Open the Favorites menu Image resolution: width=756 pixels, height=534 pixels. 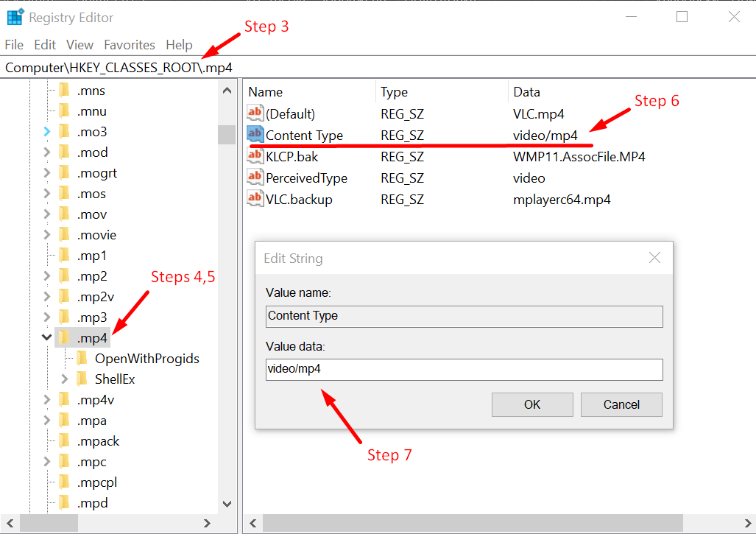pos(130,45)
